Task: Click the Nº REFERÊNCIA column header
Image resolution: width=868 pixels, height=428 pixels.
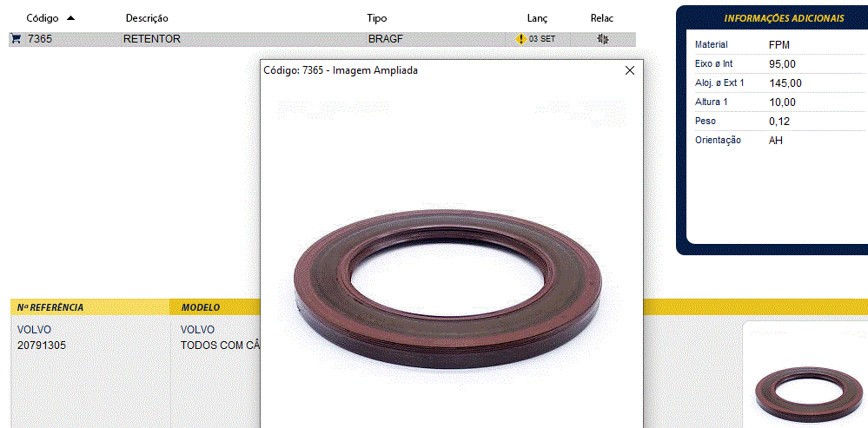Action: click(x=50, y=307)
